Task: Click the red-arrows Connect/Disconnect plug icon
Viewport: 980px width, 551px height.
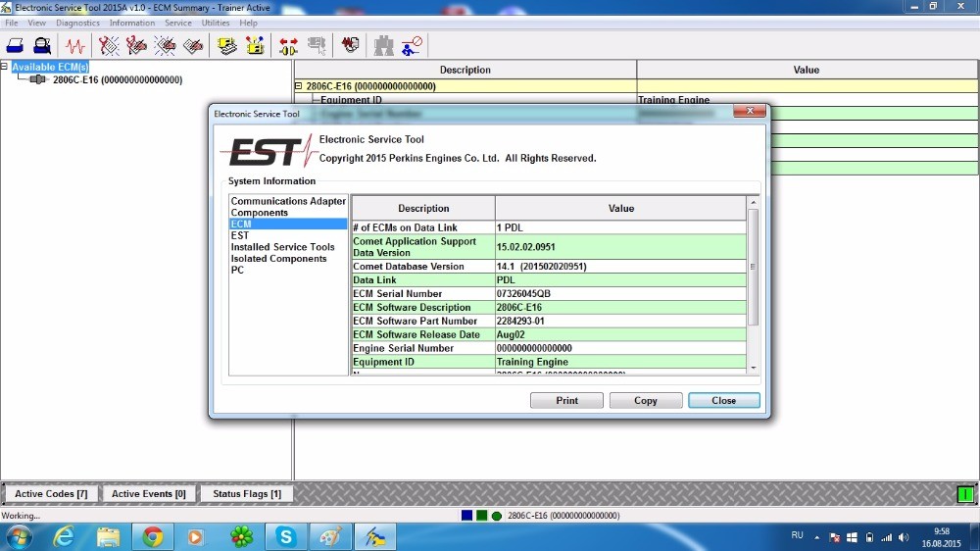Action: pyautogui.click(x=289, y=46)
